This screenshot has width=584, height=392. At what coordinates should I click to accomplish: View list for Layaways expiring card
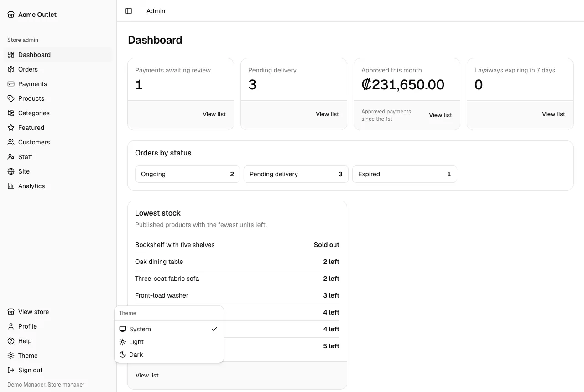(553, 114)
